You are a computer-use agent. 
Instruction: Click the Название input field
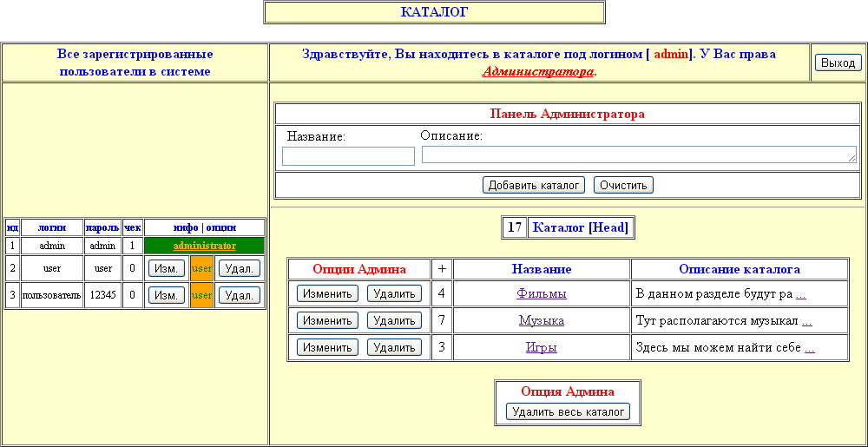tap(348, 156)
